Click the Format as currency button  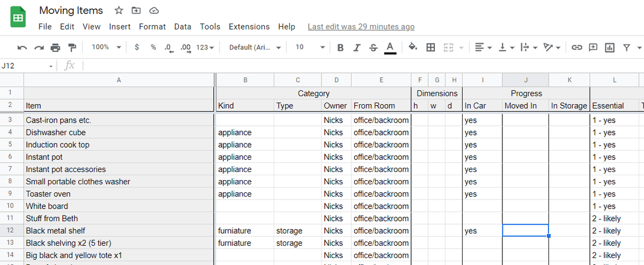tap(137, 47)
